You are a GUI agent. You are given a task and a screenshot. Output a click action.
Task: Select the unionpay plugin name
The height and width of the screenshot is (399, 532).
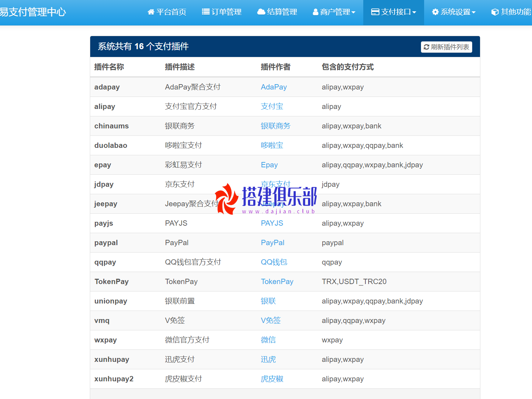pos(111,301)
